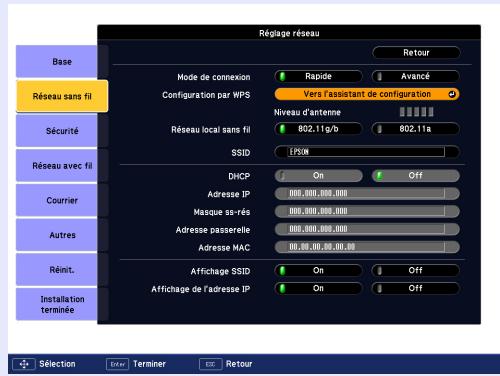Image resolution: width=500 pixels, height=376 pixels.
Task: Set Affichage SSID to Off
Action: [x=416, y=271]
